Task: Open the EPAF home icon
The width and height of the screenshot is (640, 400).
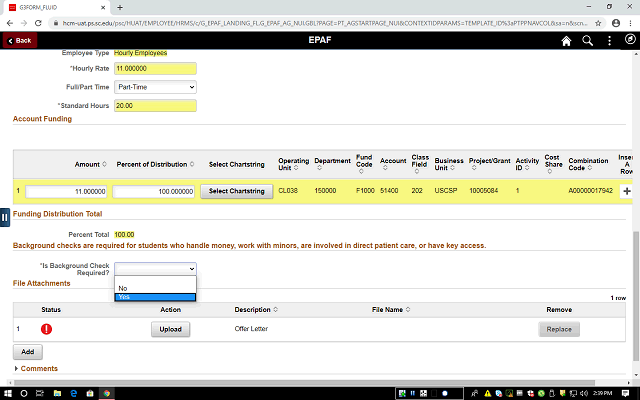Action: [x=566, y=41]
